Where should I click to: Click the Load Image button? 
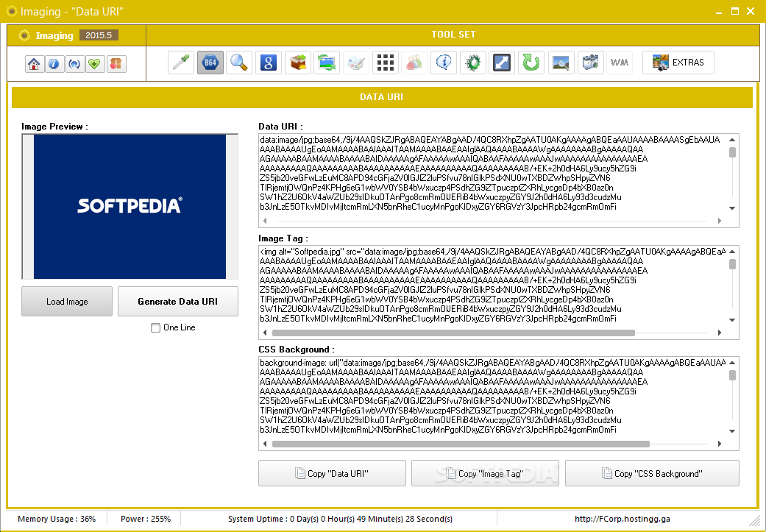[x=67, y=302]
